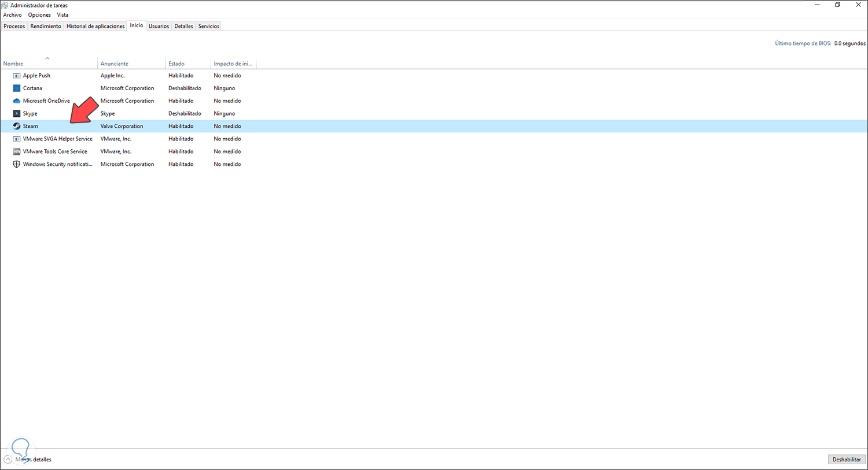Screen dimensions: 868x470
Task: Click the Microsoft OneDrive cloud icon
Action: 17,101
